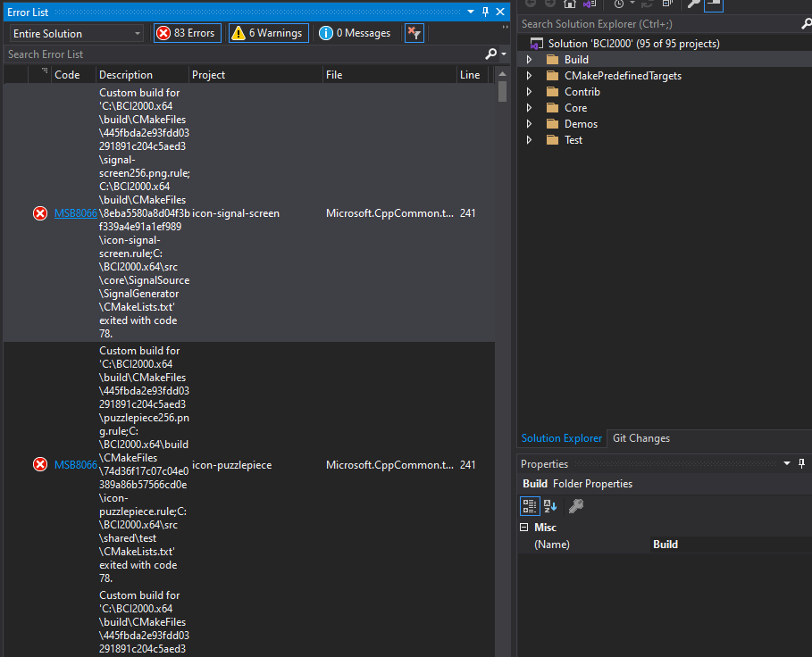Collapse the Misc property category
Viewport: 812px width, 657px height.
tap(524, 528)
